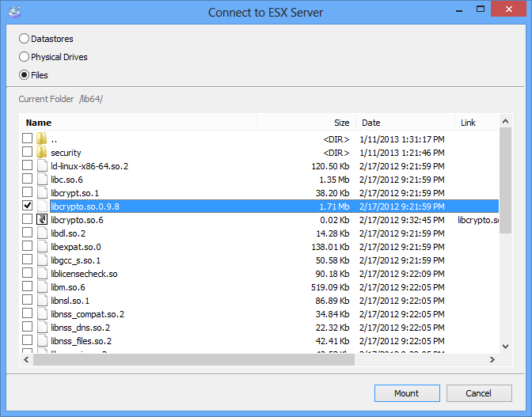Screen dimensions: 532x417
Task: Click the libgcc_s.so.1 file name
Action: [x=76, y=260]
